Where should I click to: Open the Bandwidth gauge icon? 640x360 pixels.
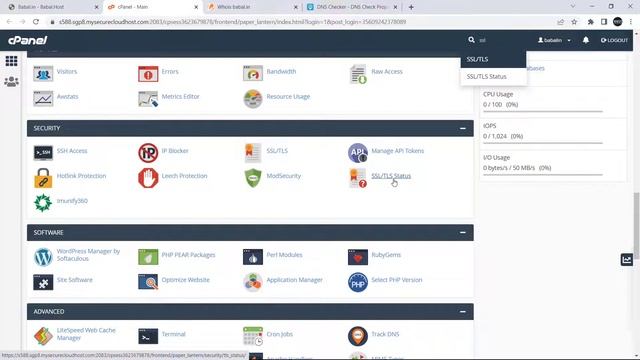tap(253, 74)
